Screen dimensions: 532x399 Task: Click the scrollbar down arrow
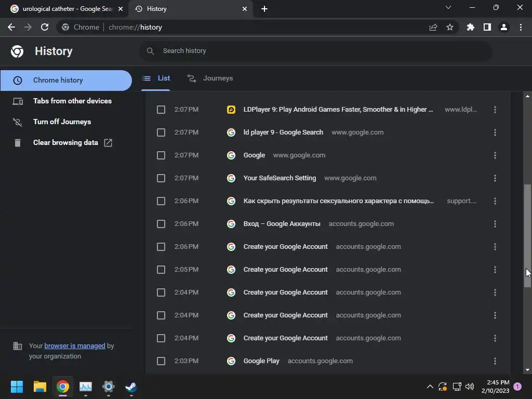coord(527,370)
